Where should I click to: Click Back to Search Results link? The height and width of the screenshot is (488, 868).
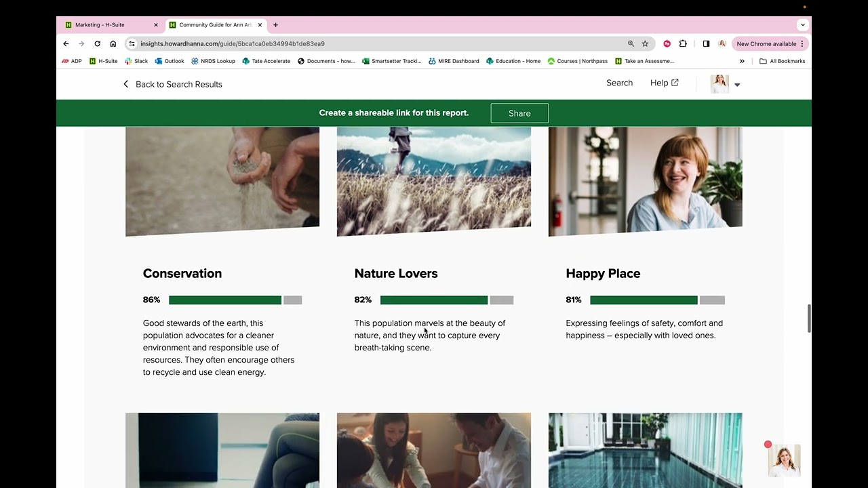pos(172,84)
